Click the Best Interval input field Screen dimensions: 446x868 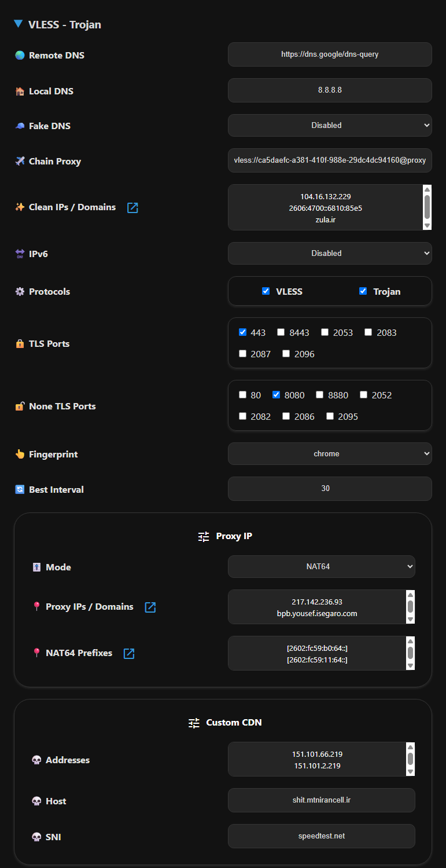point(330,488)
